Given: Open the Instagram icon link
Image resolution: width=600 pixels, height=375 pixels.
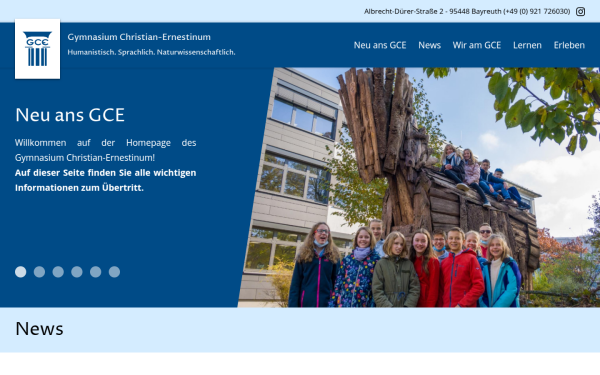Looking at the screenshot, I should (x=580, y=11).
